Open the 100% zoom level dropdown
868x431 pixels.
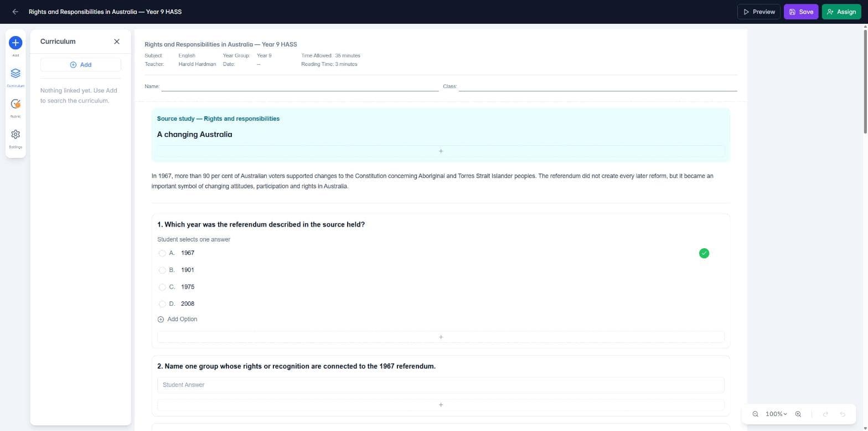click(776, 414)
